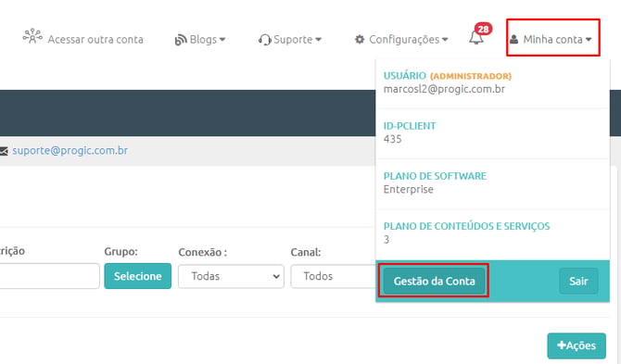621x364 pixels.
Task: Click the Suporte headset icon
Action: point(264,40)
